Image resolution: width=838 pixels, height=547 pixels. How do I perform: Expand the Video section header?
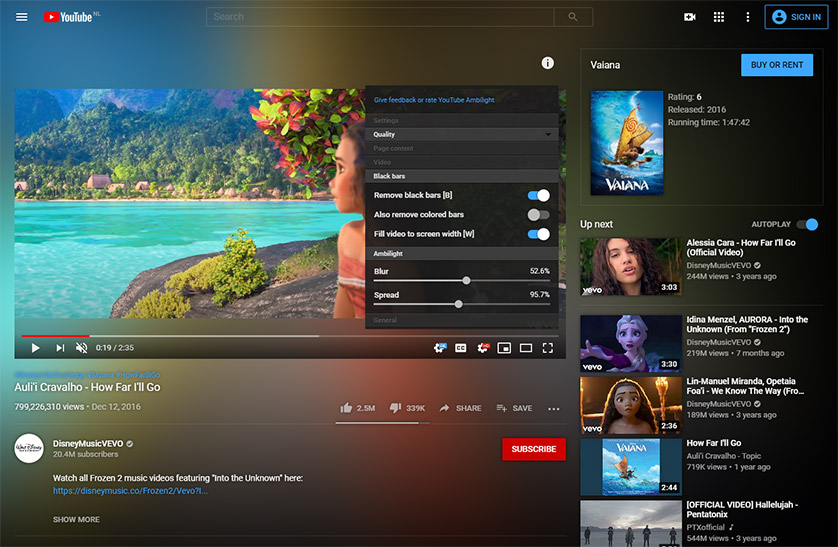pos(462,162)
